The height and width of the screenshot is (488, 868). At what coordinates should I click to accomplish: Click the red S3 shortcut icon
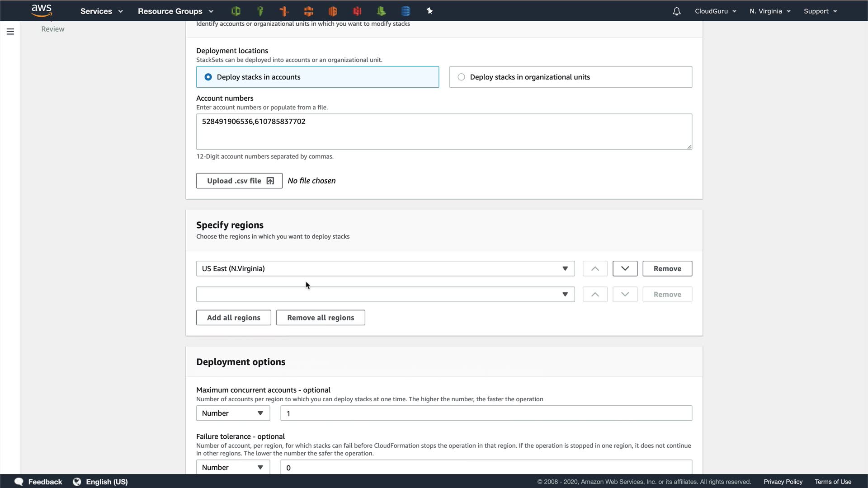[x=357, y=11]
